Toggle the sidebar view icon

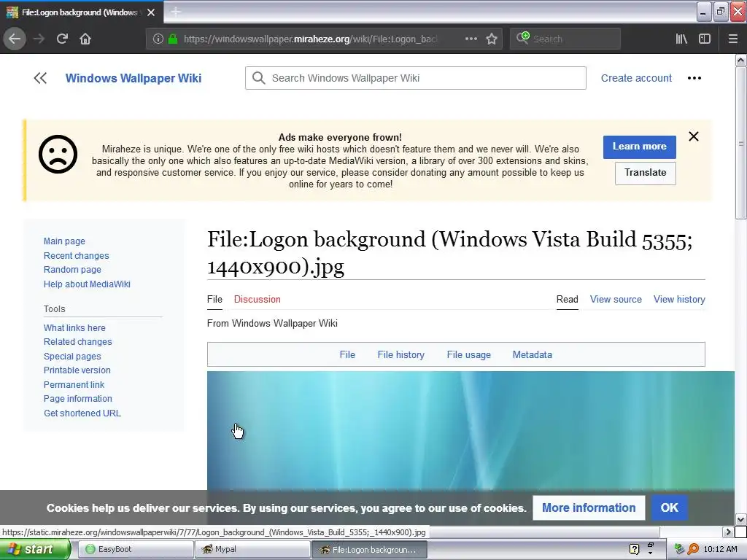click(705, 39)
